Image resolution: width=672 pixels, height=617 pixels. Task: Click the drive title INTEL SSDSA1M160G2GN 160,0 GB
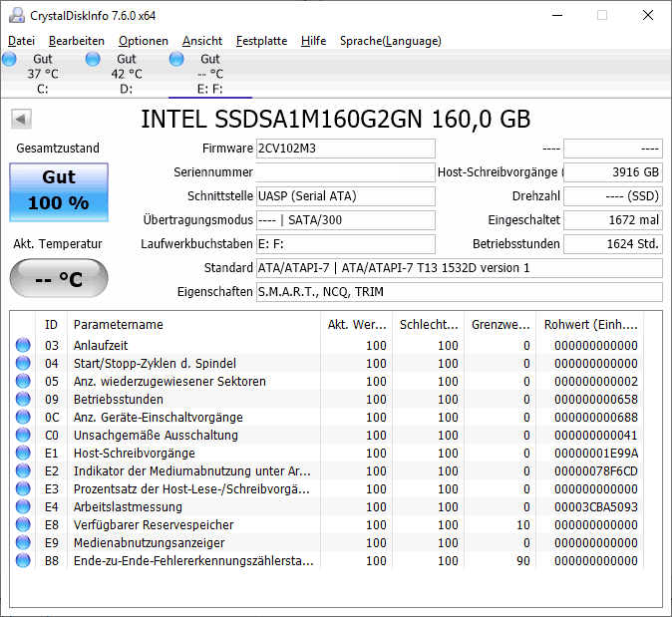click(336, 120)
